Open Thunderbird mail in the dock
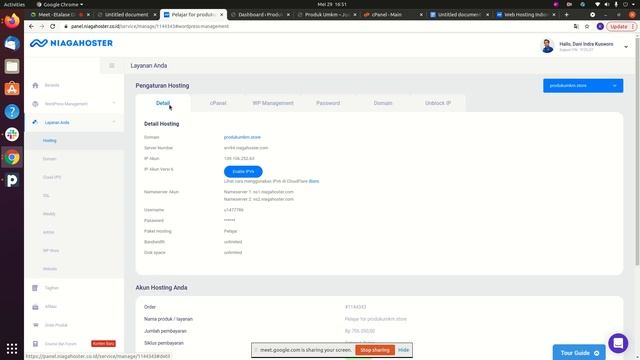Screen dimensions: 640x360 (x=12, y=43)
